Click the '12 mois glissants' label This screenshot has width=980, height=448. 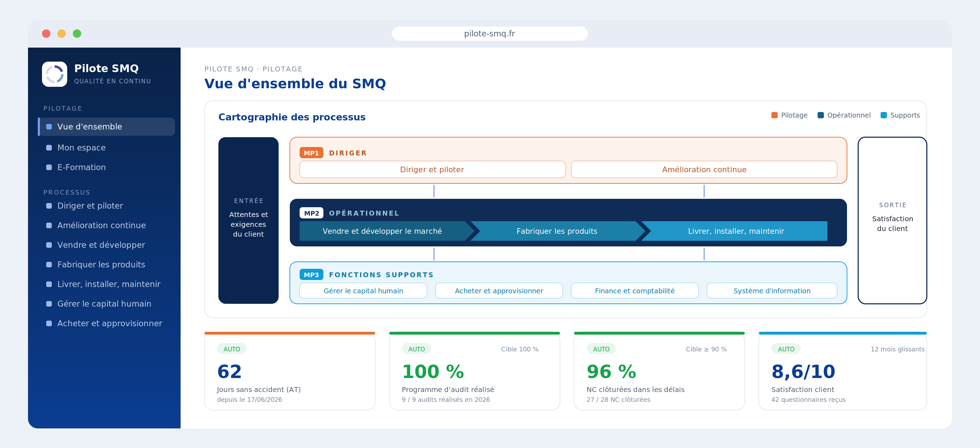coord(897,349)
